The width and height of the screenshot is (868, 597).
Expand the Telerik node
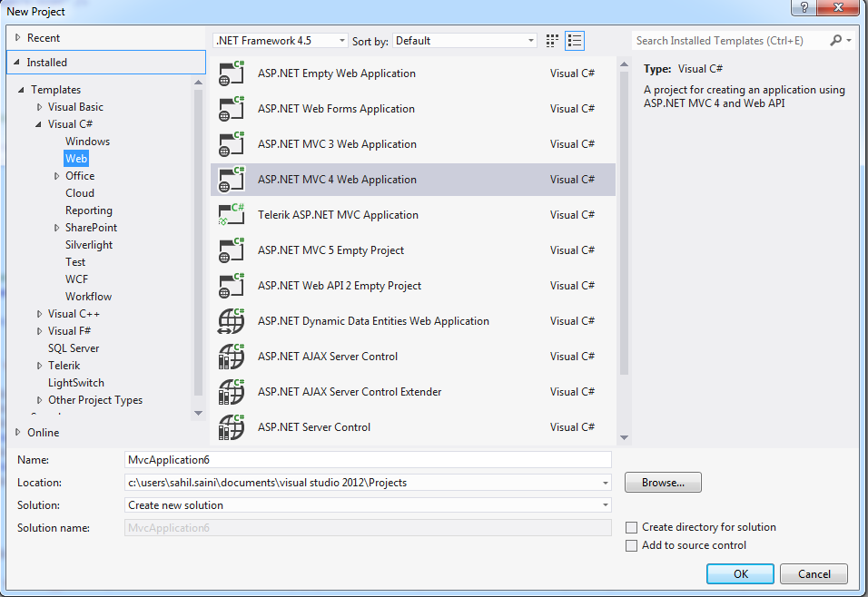tap(39, 365)
